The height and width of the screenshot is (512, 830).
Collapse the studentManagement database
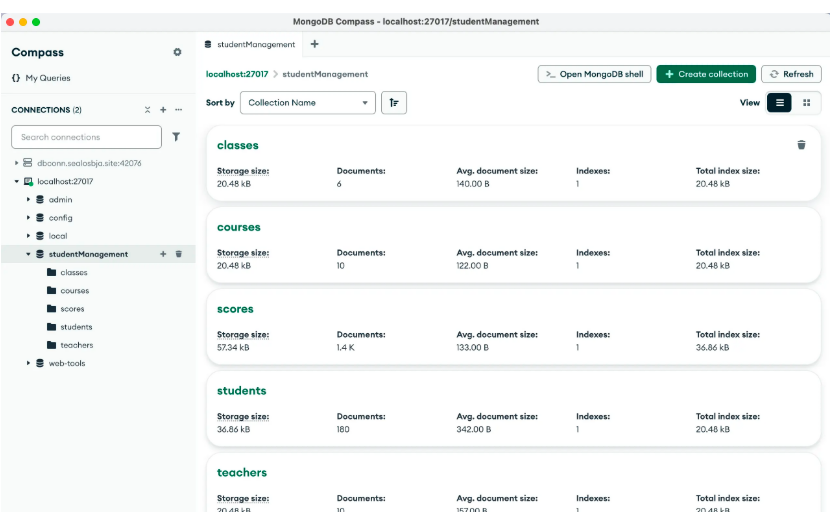pos(28,254)
